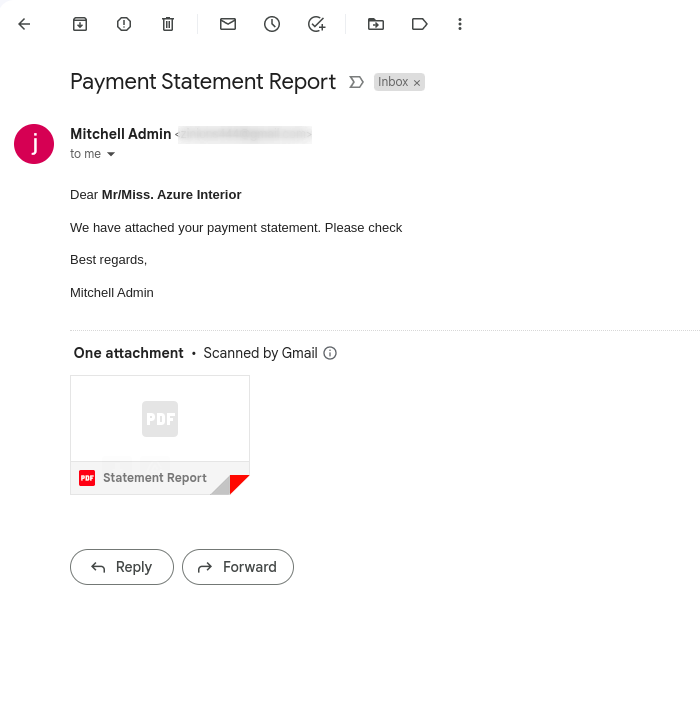Snooze this email
The height and width of the screenshot is (719, 700).
pos(272,24)
